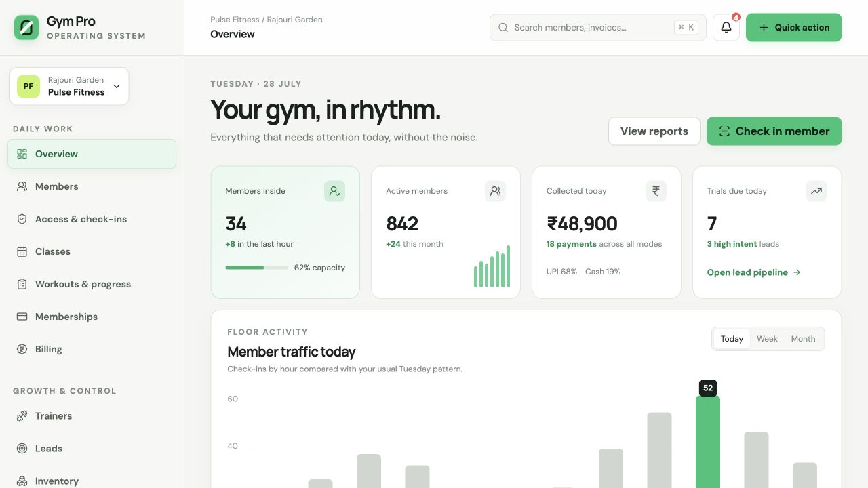Click the Quick action button
The height and width of the screenshot is (488, 868).
click(793, 28)
